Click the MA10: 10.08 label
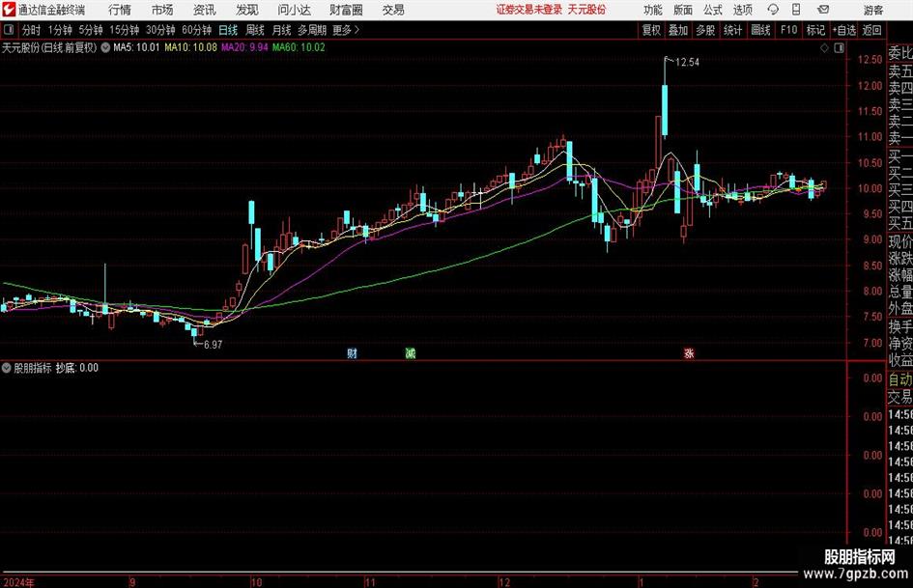This screenshot has height=588, width=913. [x=190, y=47]
